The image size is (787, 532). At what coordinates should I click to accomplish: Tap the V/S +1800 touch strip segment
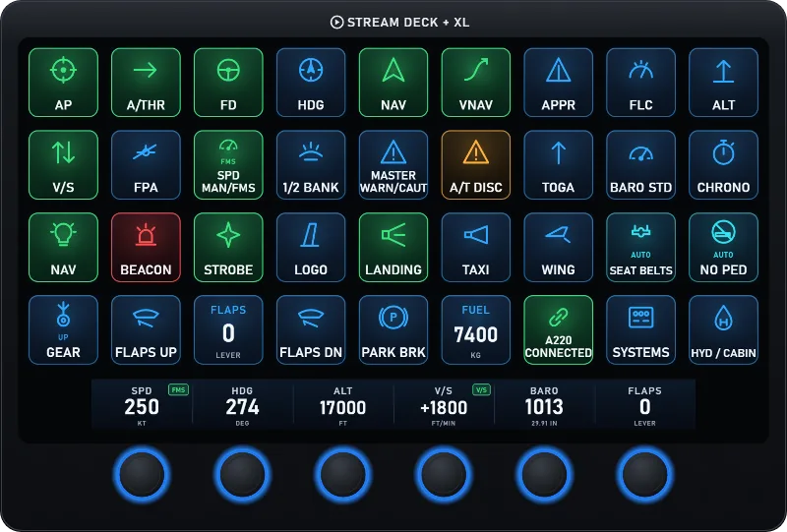[444, 404]
